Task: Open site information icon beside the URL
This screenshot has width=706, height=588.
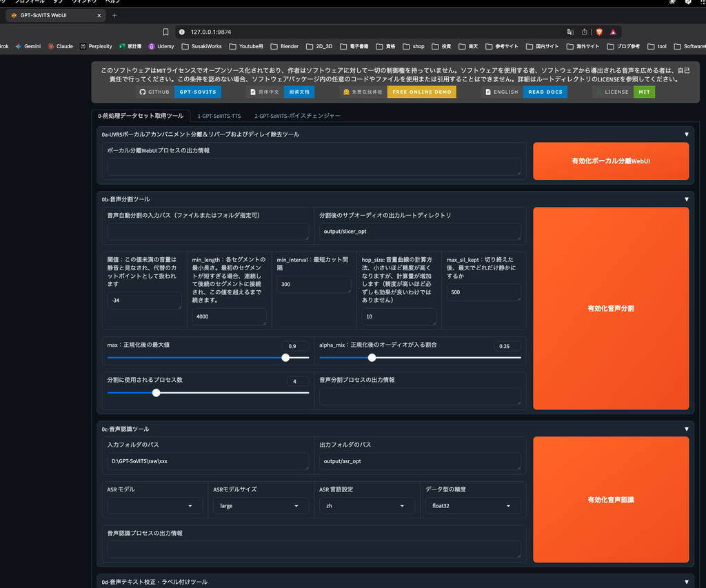Action: click(x=182, y=32)
